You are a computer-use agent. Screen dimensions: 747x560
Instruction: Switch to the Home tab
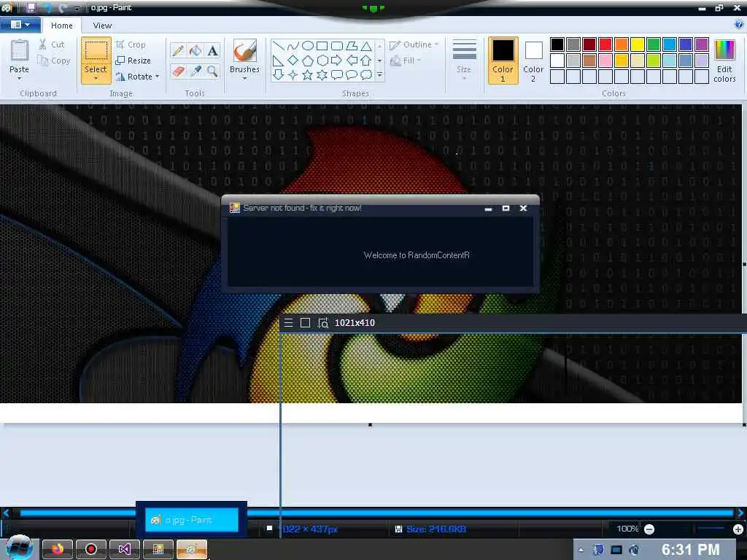coord(62,26)
